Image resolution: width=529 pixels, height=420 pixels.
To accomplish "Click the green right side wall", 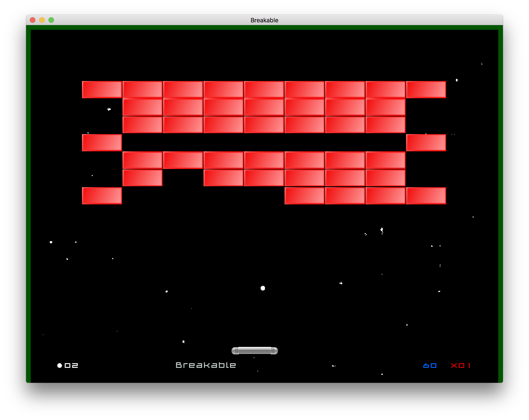I will click(500, 196).
